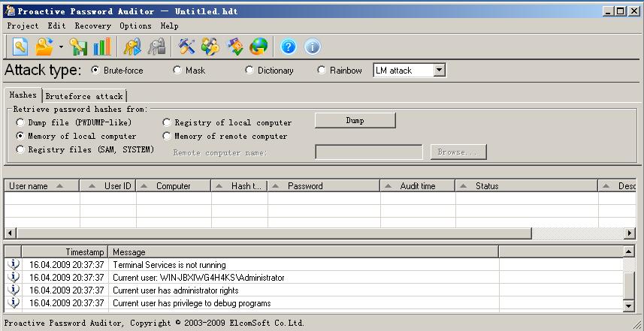Minimize the Proactive Password Auditor window
The height and width of the screenshot is (331, 644).
609,11
